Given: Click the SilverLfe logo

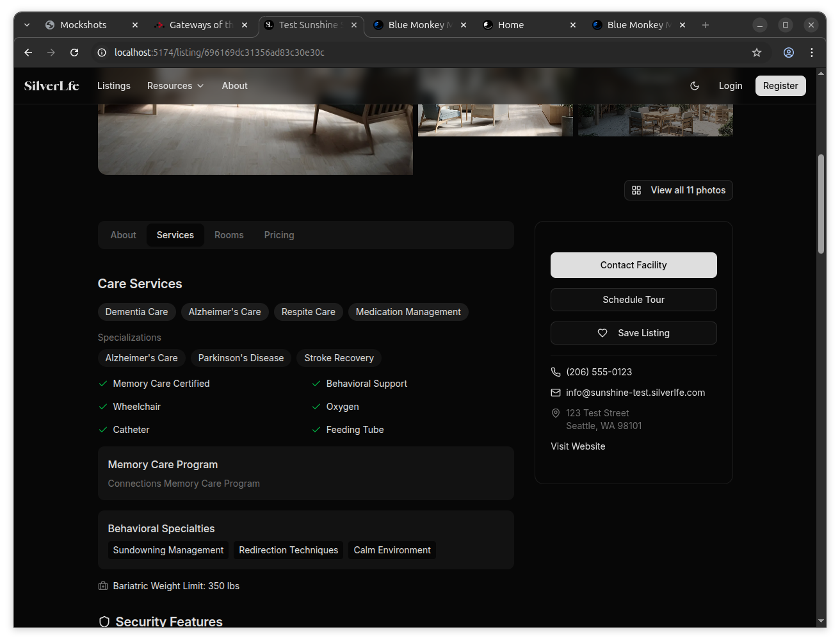Looking at the screenshot, I should [x=52, y=86].
